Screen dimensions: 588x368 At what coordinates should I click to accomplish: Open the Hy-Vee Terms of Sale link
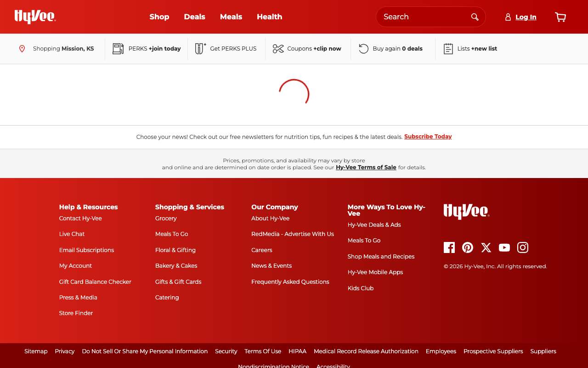[x=366, y=167]
